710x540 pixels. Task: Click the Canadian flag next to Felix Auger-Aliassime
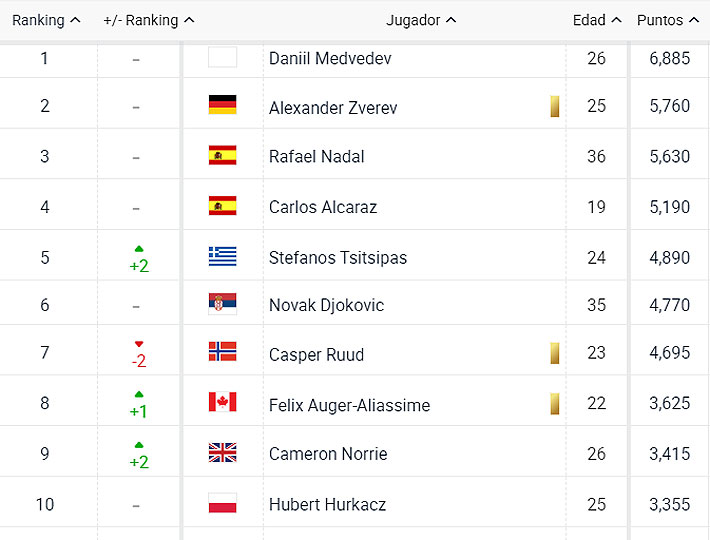point(222,404)
